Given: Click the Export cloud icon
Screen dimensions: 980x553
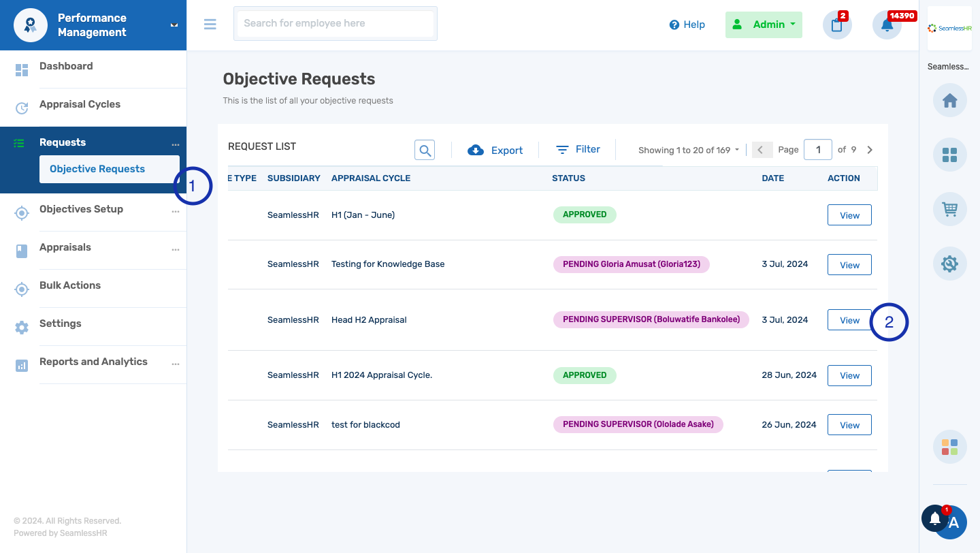Looking at the screenshot, I should pyautogui.click(x=475, y=150).
